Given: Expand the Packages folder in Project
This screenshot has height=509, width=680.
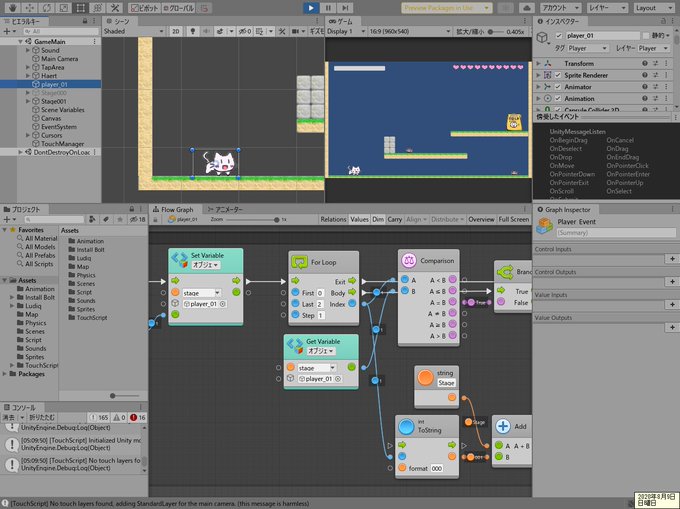Looking at the screenshot, I should pos(5,374).
